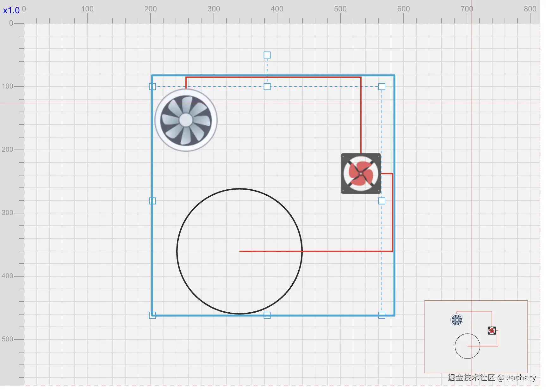Click the top-center selection resize handle
The height and width of the screenshot is (392, 546).
[267, 87]
